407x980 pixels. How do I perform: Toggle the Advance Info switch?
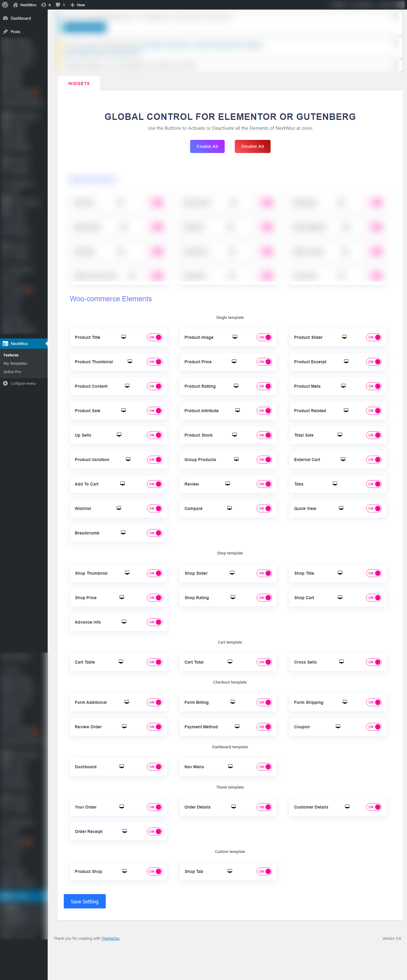click(155, 622)
